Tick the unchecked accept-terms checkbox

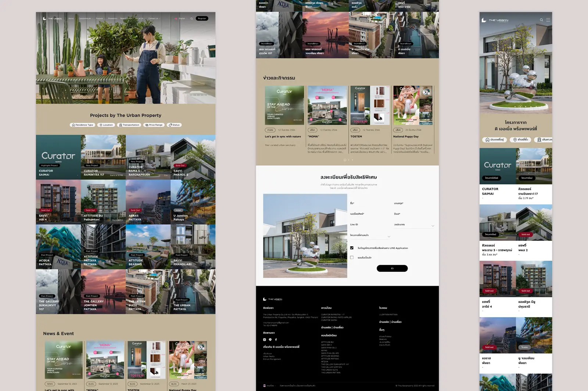352,258
